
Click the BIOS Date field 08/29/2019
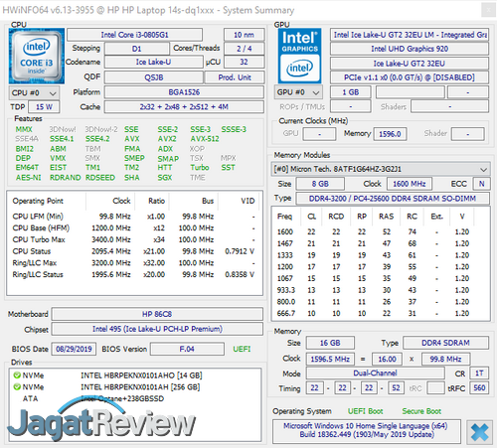(x=74, y=349)
